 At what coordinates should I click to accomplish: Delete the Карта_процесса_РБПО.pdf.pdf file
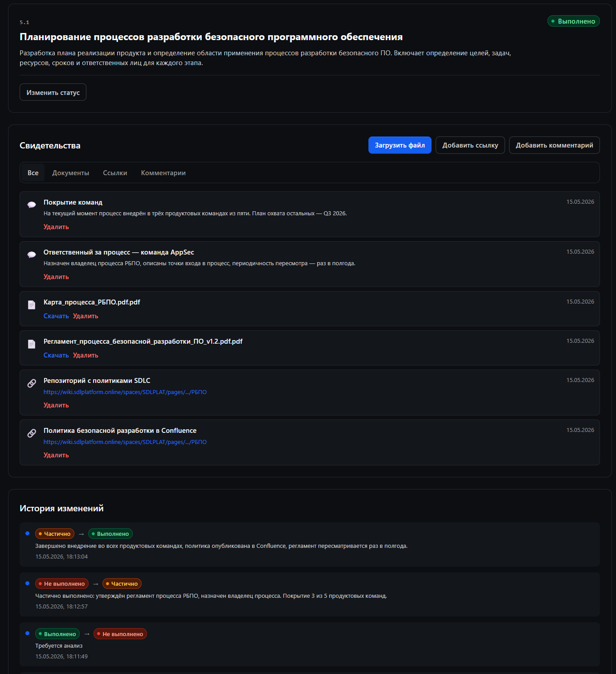point(86,316)
